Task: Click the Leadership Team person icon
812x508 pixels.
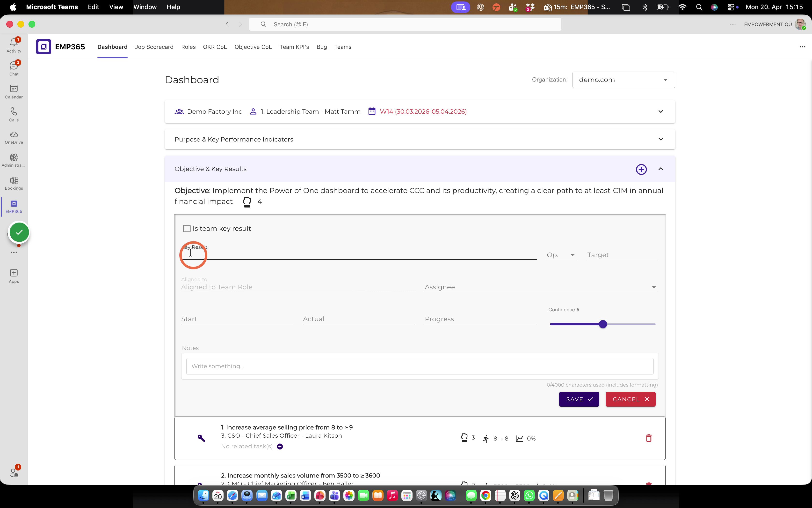Action: [253, 111]
